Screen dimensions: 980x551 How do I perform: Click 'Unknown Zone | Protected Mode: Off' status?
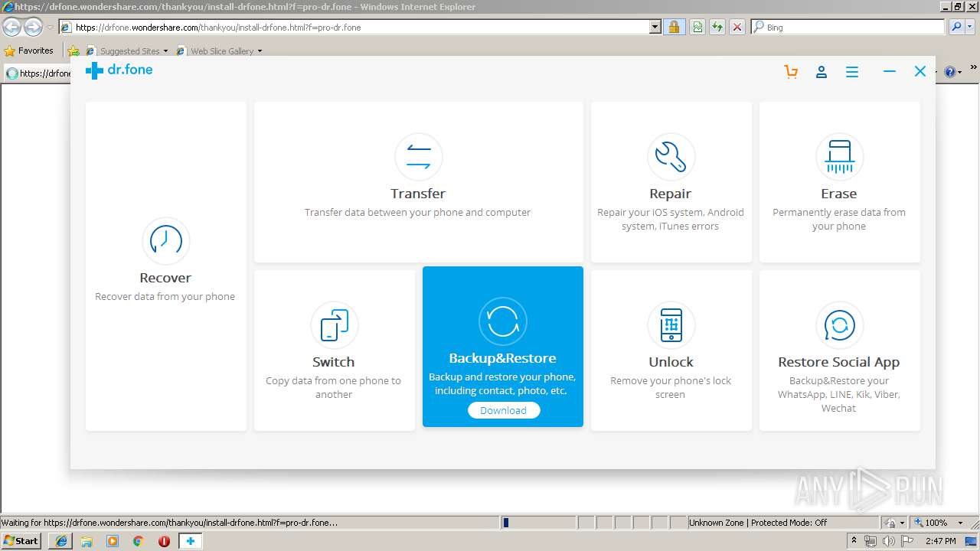click(x=758, y=523)
